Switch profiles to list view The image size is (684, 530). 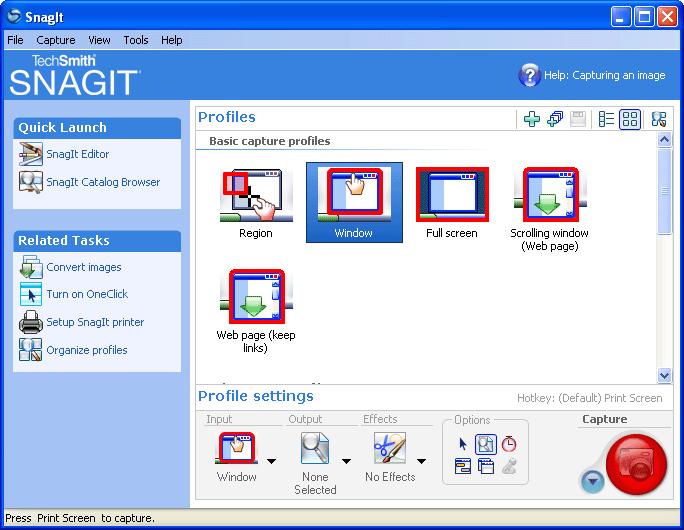(x=606, y=119)
